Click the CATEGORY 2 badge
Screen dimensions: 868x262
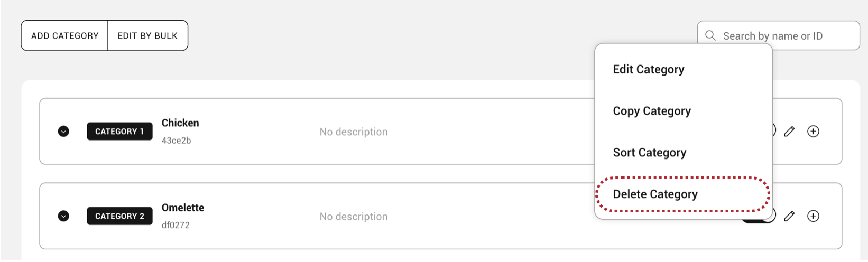coord(119,216)
